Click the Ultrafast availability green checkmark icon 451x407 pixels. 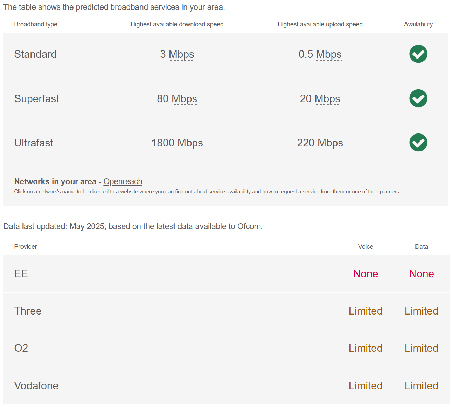point(418,142)
